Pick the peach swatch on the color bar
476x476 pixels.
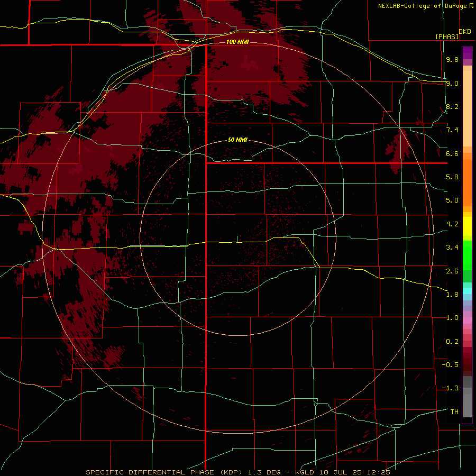(467, 108)
